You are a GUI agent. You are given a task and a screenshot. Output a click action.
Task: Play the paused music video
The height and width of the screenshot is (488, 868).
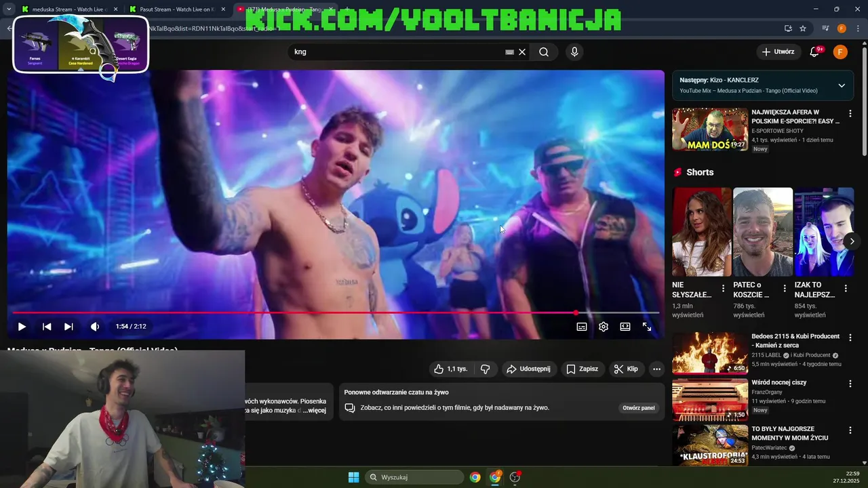coord(22,327)
